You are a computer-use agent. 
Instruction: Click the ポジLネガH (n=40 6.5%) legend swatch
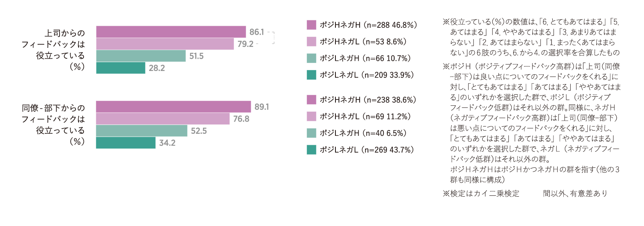click(x=311, y=133)
